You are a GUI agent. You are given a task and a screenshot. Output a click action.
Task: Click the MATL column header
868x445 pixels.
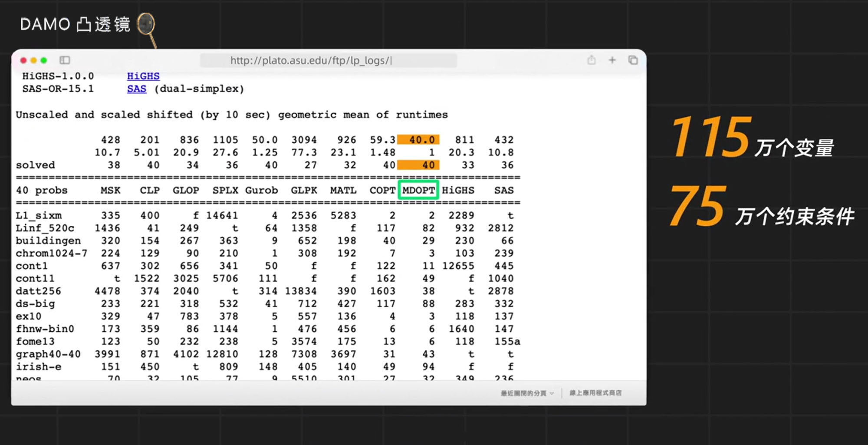coord(343,190)
